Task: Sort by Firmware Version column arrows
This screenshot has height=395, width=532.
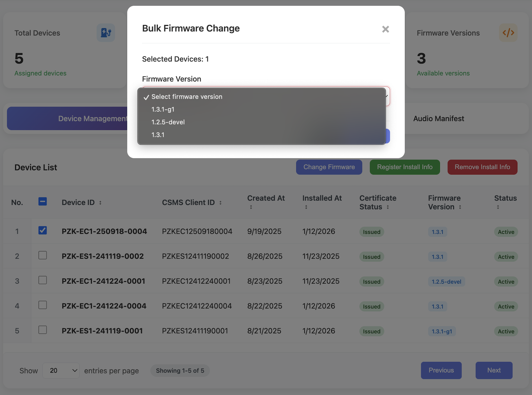Action: click(x=460, y=207)
